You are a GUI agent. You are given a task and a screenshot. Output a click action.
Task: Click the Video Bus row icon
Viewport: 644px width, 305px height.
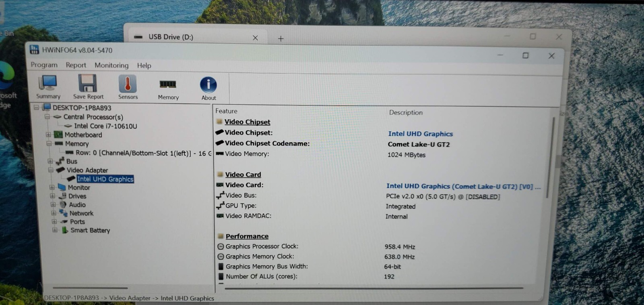tap(220, 195)
